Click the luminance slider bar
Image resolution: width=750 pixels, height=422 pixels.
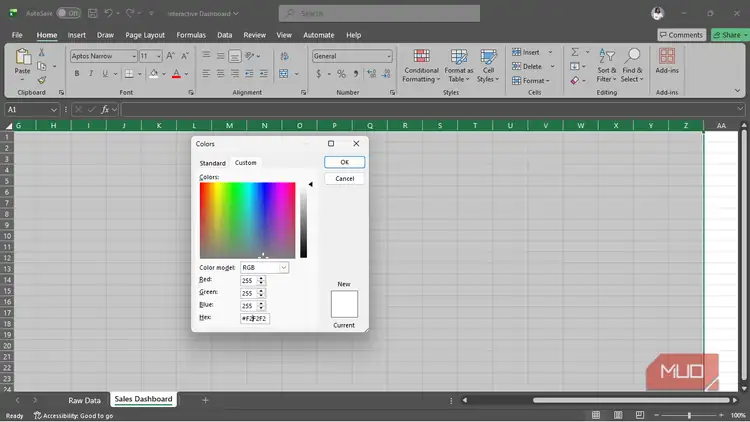click(x=304, y=220)
